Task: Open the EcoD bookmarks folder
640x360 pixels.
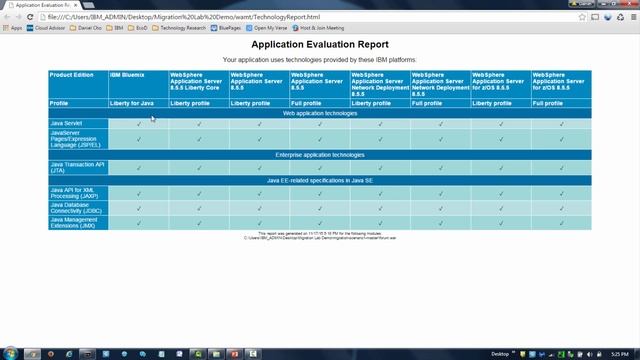Action: [x=138, y=28]
